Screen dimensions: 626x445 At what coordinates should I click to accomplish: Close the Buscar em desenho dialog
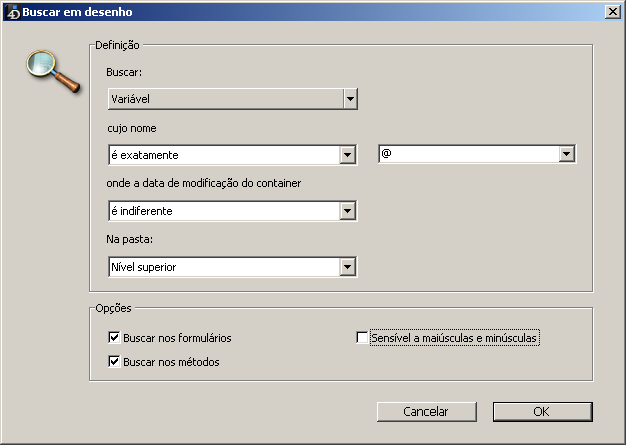click(x=611, y=11)
